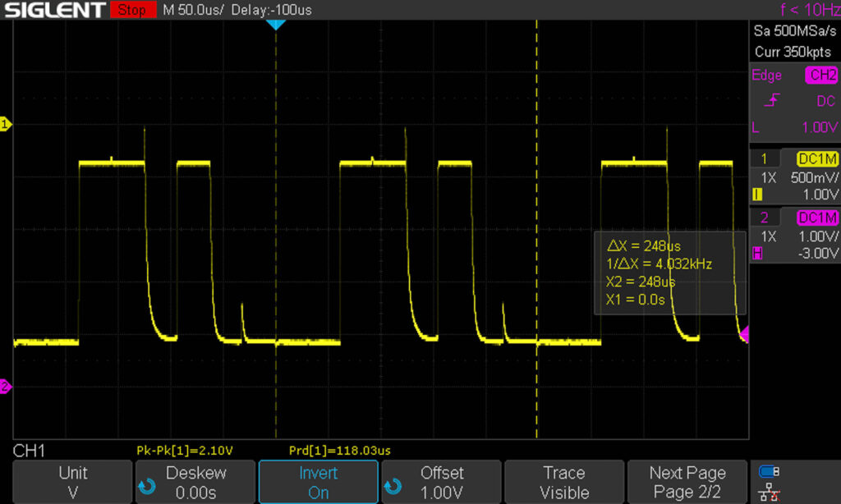Viewport: 841px width, 504px height.
Task: Select the Offset 1.00V softkey
Action: click(x=441, y=482)
